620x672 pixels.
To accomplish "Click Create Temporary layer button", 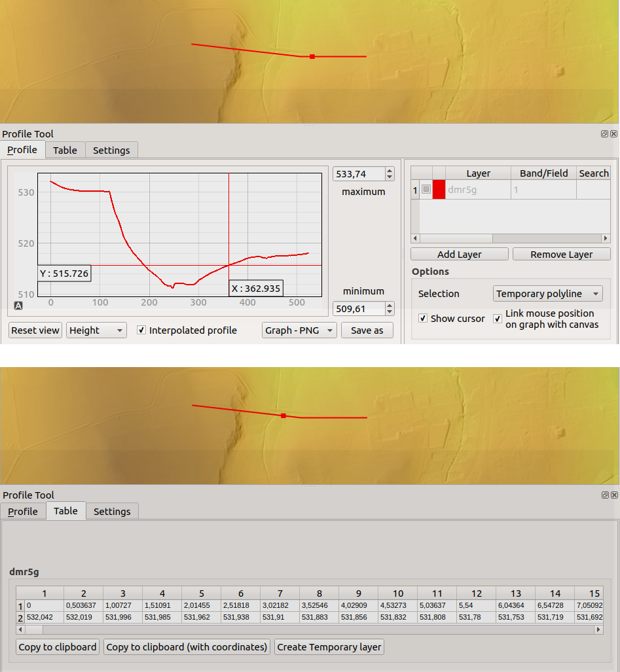I will (329, 646).
